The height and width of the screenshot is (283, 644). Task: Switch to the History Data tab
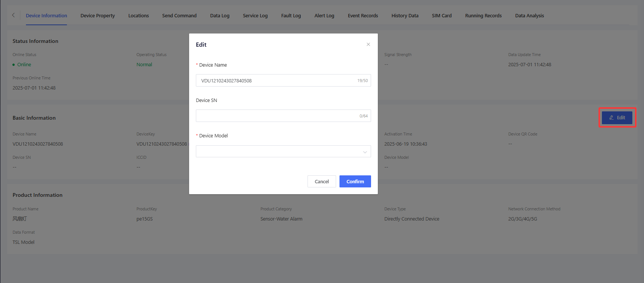[405, 16]
